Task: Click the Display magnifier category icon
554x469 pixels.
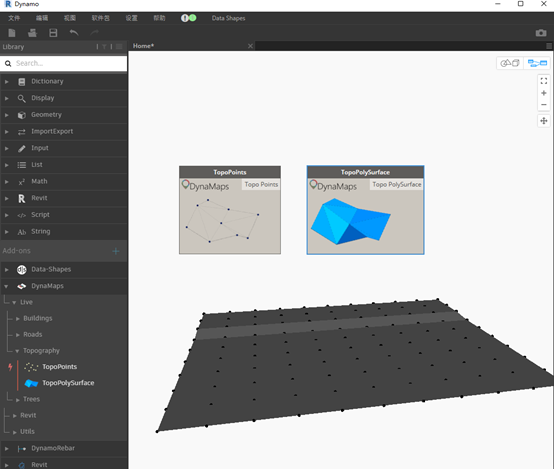Action: coord(22,98)
